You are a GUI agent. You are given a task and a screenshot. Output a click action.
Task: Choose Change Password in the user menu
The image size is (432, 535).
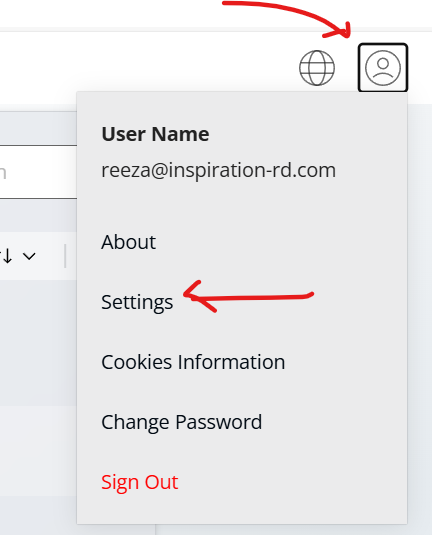click(x=182, y=422)
